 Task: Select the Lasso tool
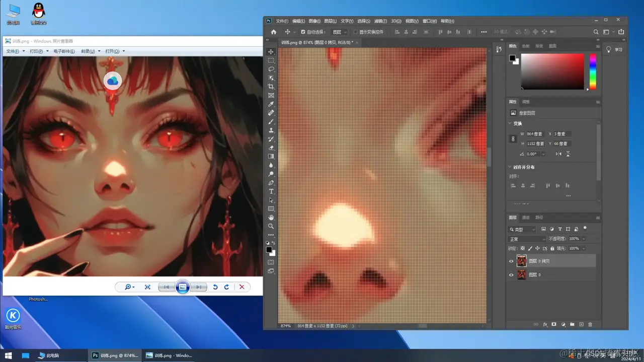(x=271, y=69)
